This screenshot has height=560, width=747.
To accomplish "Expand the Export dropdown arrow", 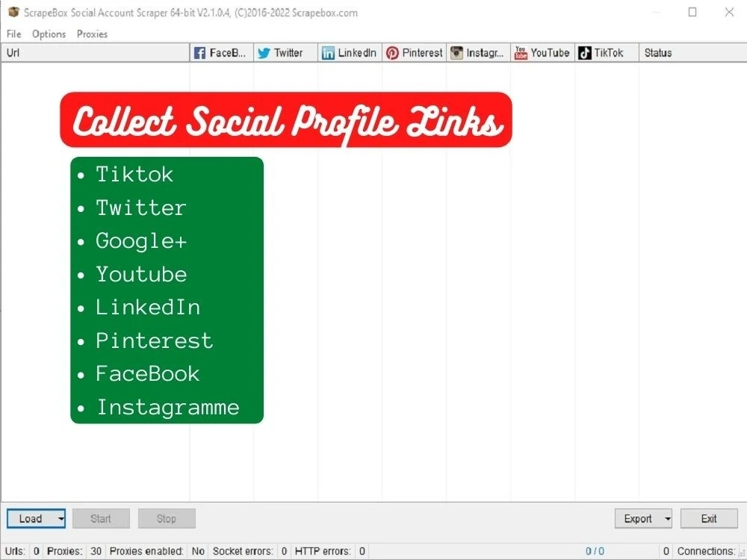I will pyautogui.click(x=668, y=519).
